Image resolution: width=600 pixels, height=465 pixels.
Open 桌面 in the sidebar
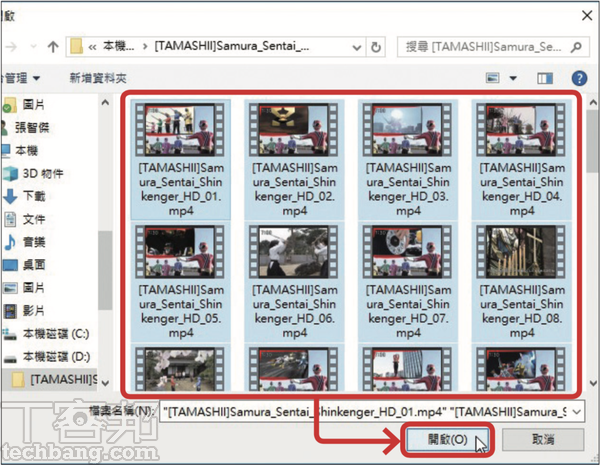(34, 264)
